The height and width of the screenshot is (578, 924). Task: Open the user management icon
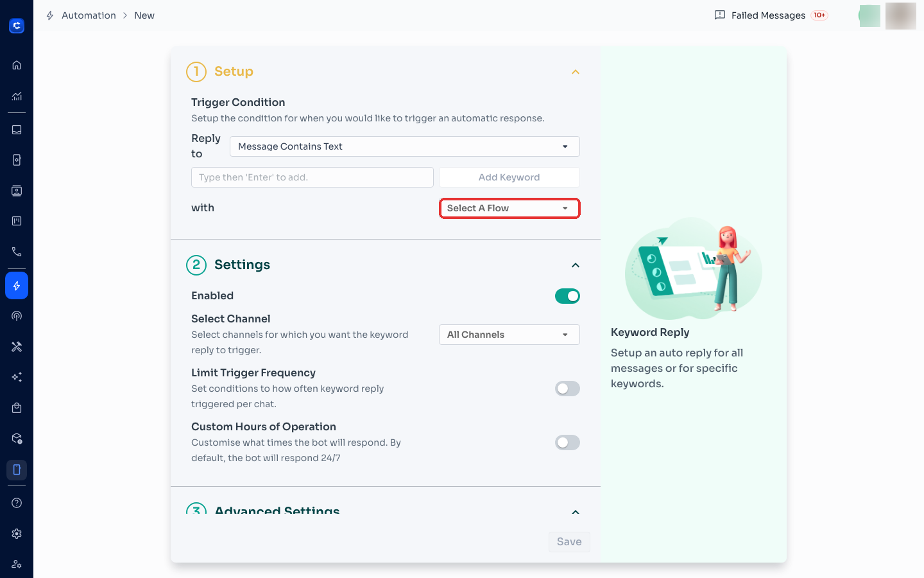click(17, 564)
